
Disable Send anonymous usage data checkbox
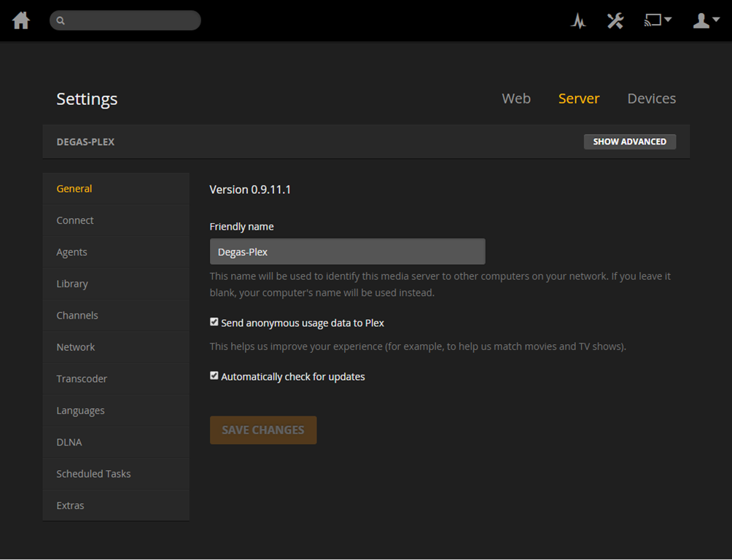tap(214, 322)
